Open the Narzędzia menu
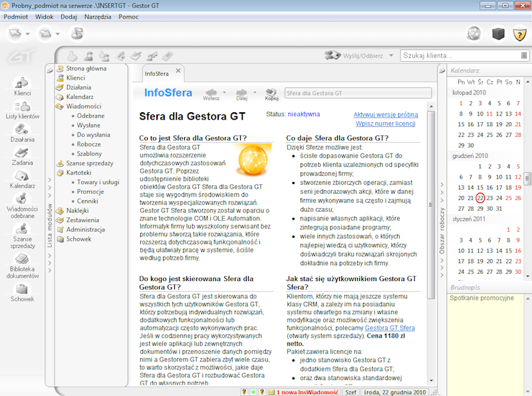 (97, 17)
